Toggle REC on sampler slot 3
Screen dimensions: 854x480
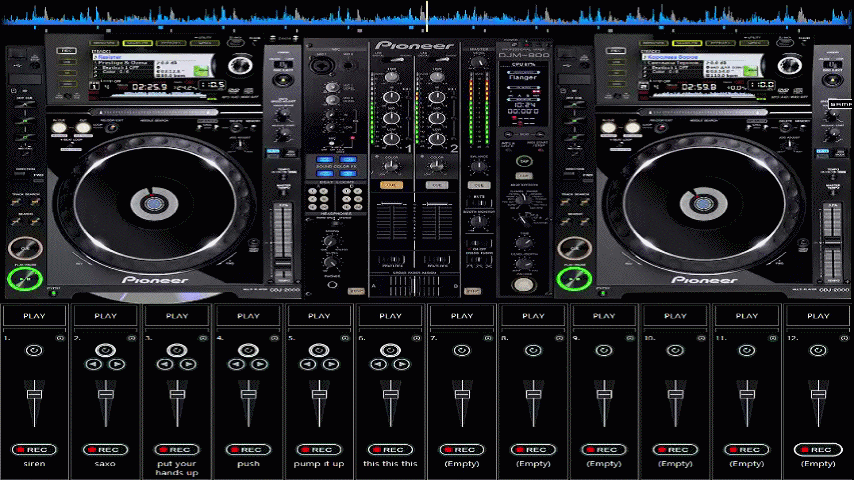pos(177,449)
